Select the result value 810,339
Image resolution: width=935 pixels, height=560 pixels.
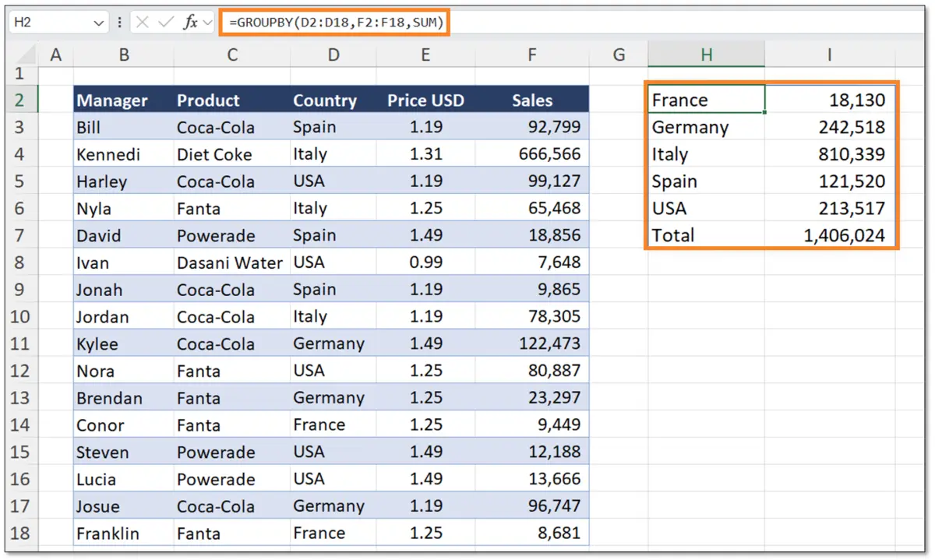pyautogui.click(x=830, y=154)
